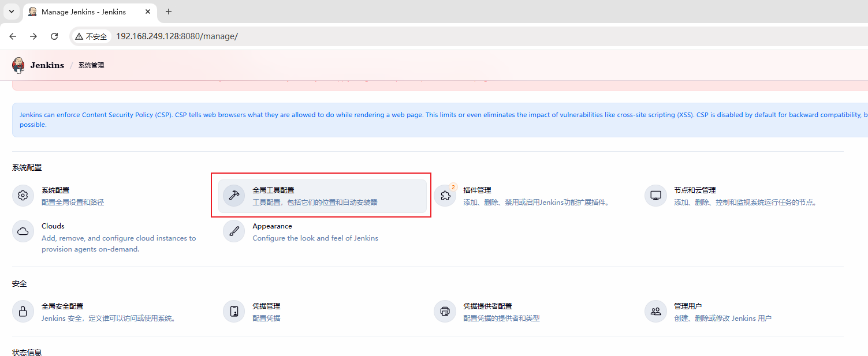Click the Clouds cloud icon
The height and width of the screenshot is (356, 868).
point(23,231)
